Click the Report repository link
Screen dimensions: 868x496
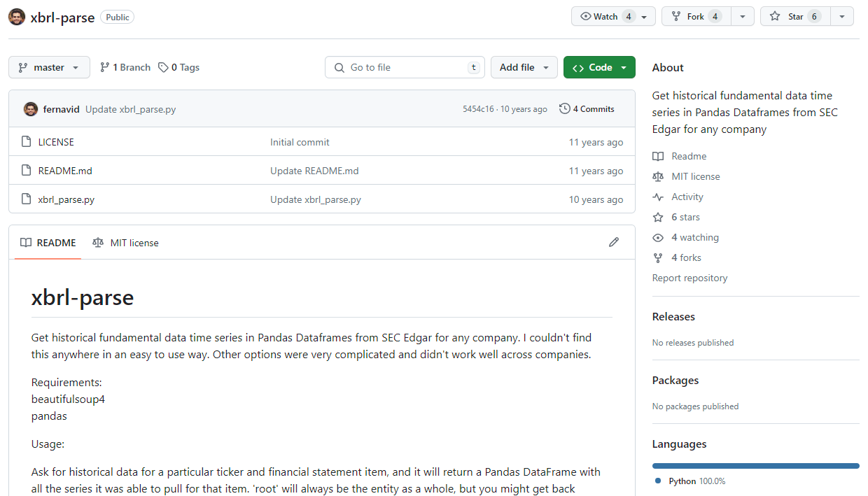(x=689, y=278)
